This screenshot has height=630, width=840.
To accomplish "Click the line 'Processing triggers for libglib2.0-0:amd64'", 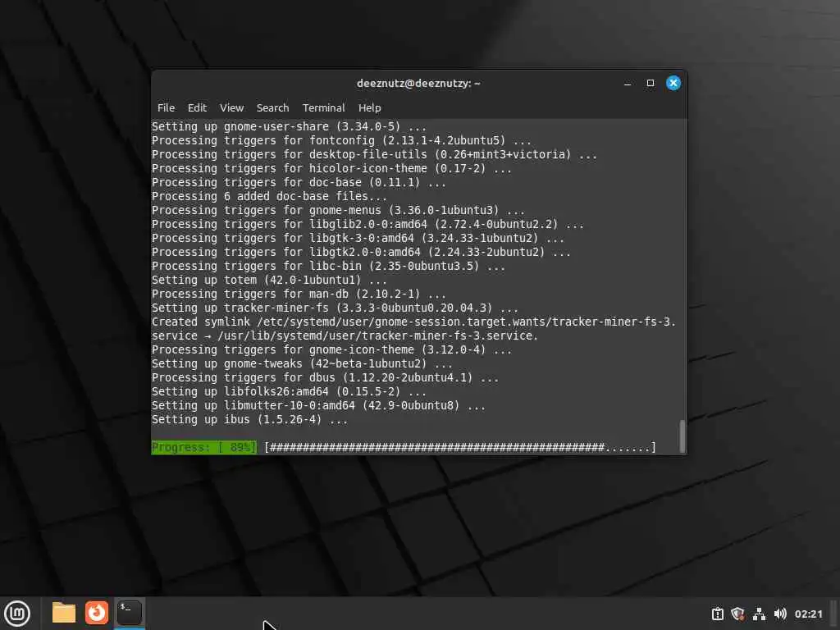I will [x=368, y=224].
